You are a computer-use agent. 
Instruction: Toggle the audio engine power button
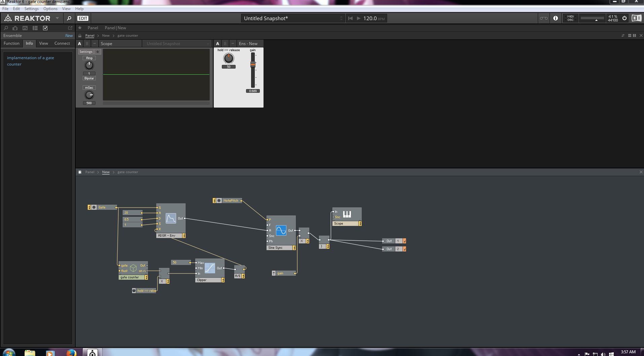pyautogui.click(x=624, y=18)
